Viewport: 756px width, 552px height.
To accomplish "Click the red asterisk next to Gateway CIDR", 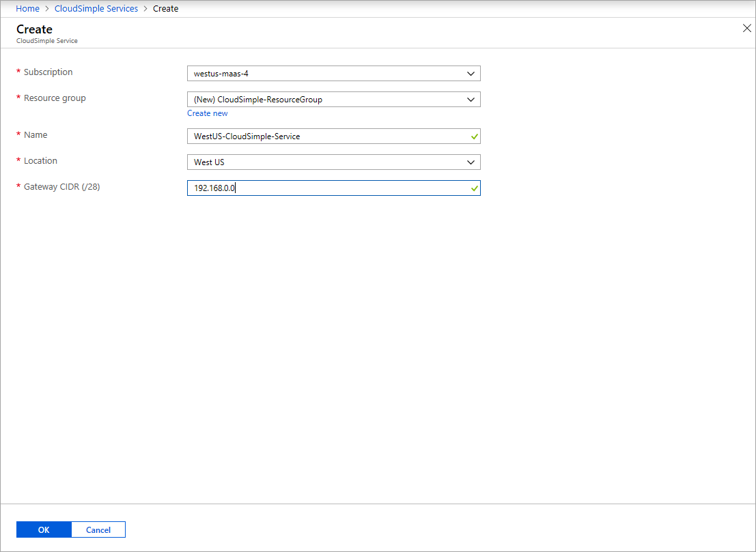I will coord(18,186).
